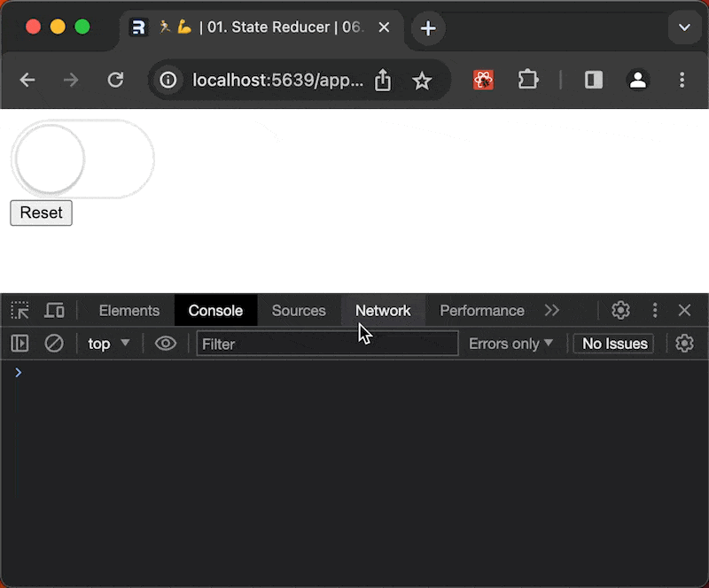
Task: Click the console Filter input field
Action: [327, 344]
